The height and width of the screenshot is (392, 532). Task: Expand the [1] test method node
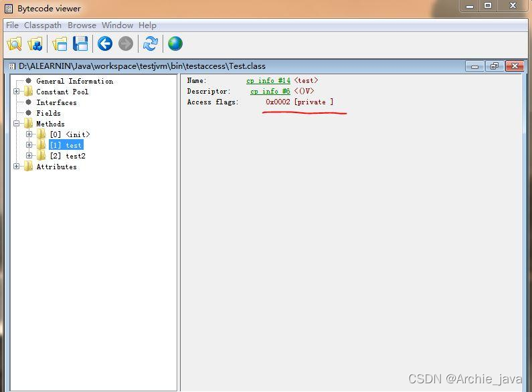click(29, 145)
